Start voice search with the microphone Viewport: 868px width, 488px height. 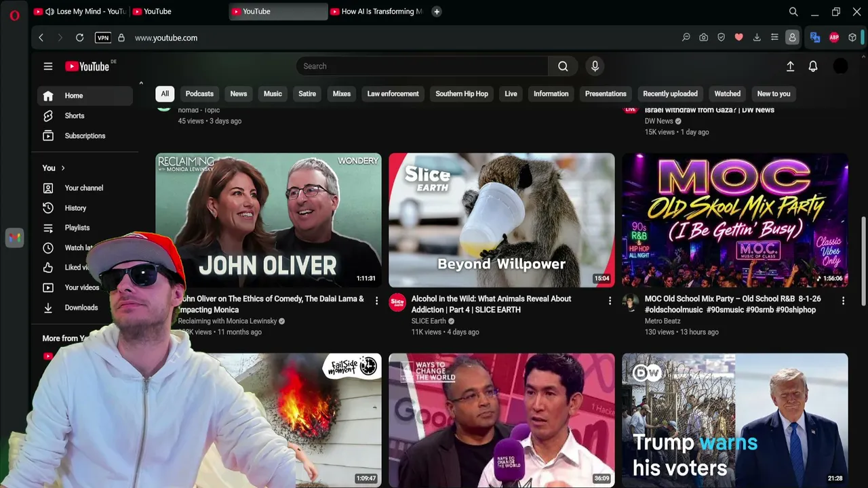pos(595,66)
